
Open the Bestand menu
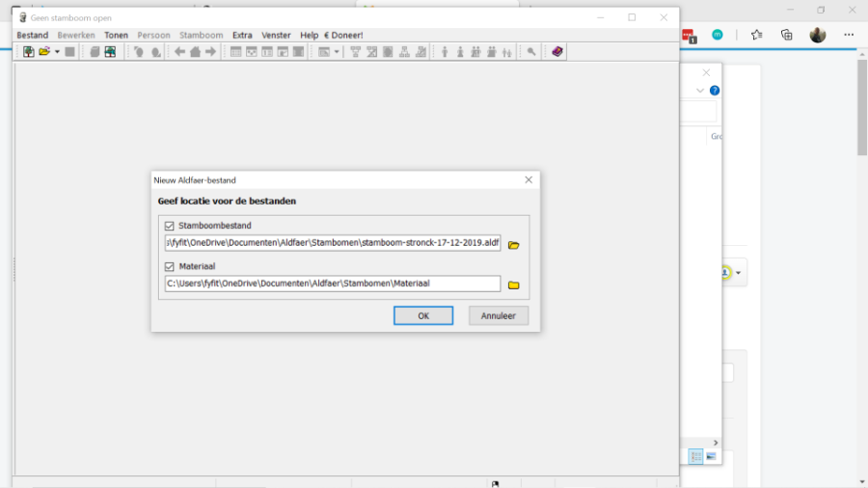32,36
